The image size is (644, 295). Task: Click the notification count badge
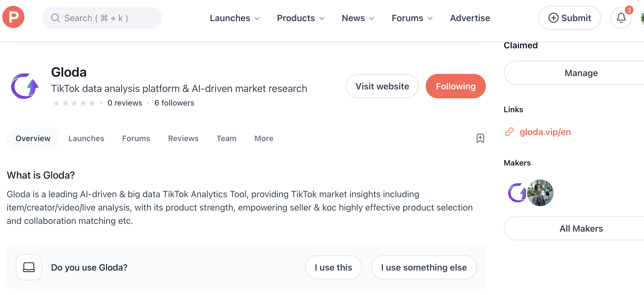coord(629,10)
